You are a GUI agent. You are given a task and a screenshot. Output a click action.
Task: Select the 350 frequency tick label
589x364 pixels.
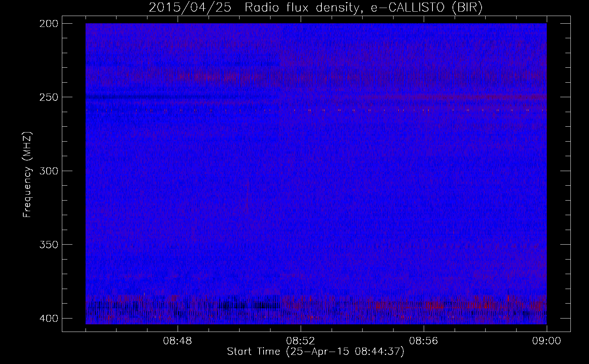[48, 245]
